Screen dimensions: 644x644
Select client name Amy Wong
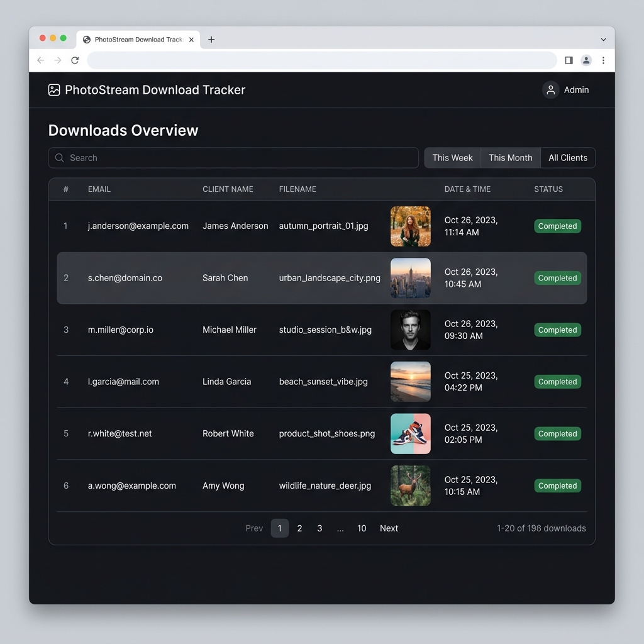(223, 486)
